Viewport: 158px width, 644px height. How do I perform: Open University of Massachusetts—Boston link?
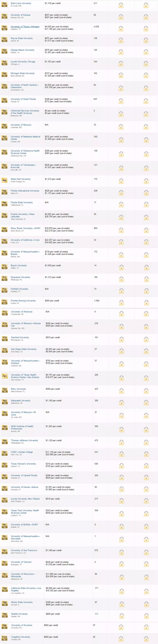pos(25,253)
